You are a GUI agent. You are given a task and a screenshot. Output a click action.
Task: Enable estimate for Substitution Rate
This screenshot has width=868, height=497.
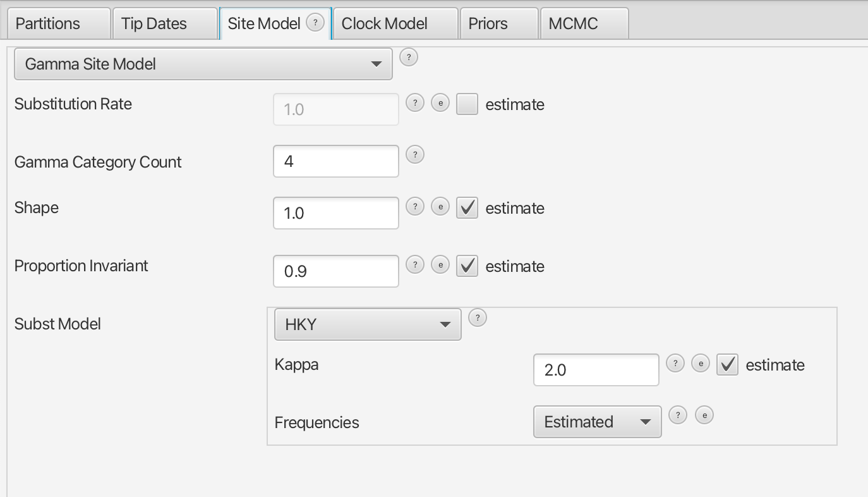click(467, 104)
